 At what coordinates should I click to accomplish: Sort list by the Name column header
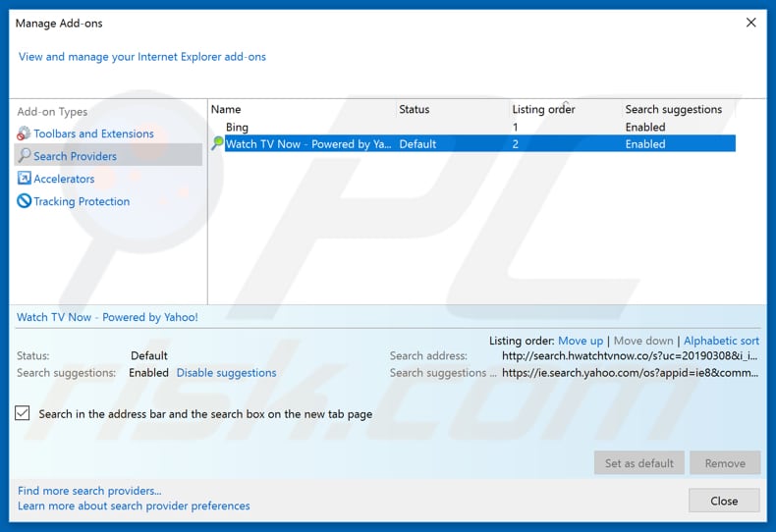[226, 109]
